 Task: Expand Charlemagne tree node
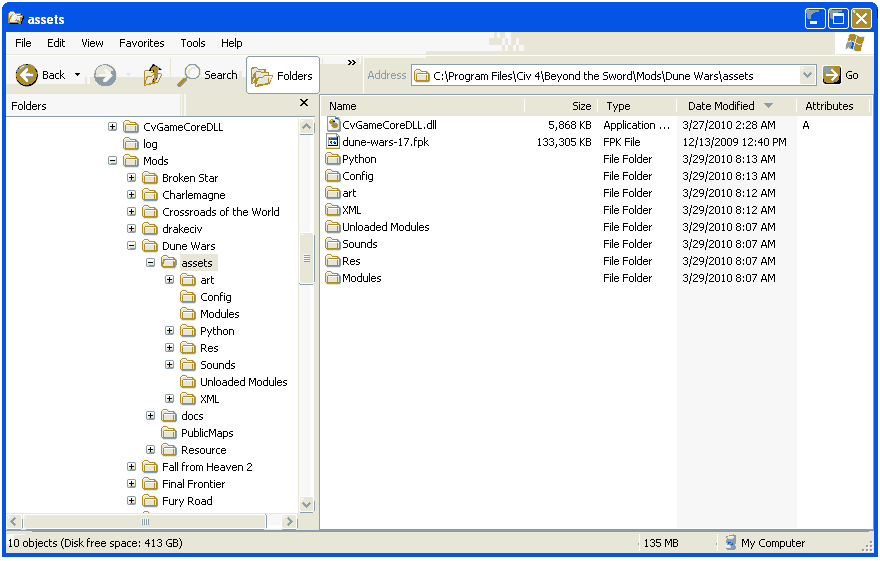pos(131,195)
